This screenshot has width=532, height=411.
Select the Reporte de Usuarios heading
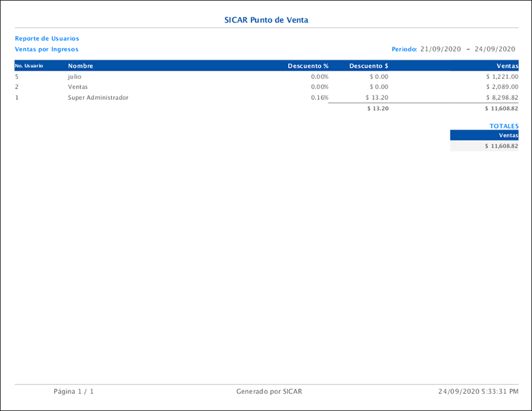point(47,39)
